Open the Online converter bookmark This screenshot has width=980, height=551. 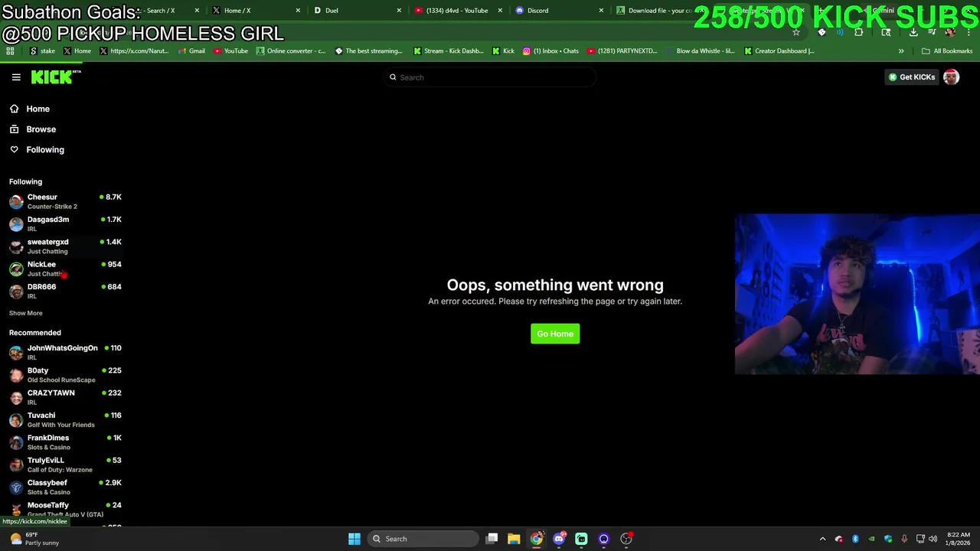coord(290,51)
